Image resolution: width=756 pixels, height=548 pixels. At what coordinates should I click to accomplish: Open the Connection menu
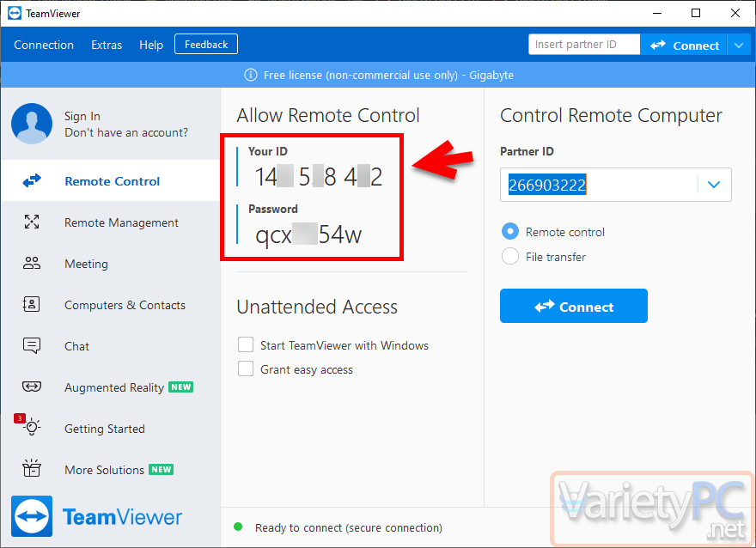(44, 45)
